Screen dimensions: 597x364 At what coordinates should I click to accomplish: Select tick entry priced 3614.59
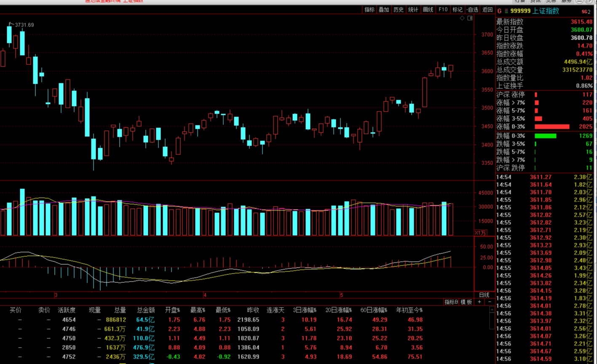point(544,359)
